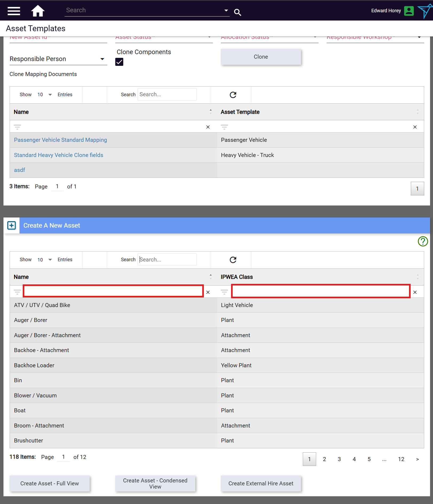
Task: Expand the header search dropdown arrow
Action: (226, 11)
